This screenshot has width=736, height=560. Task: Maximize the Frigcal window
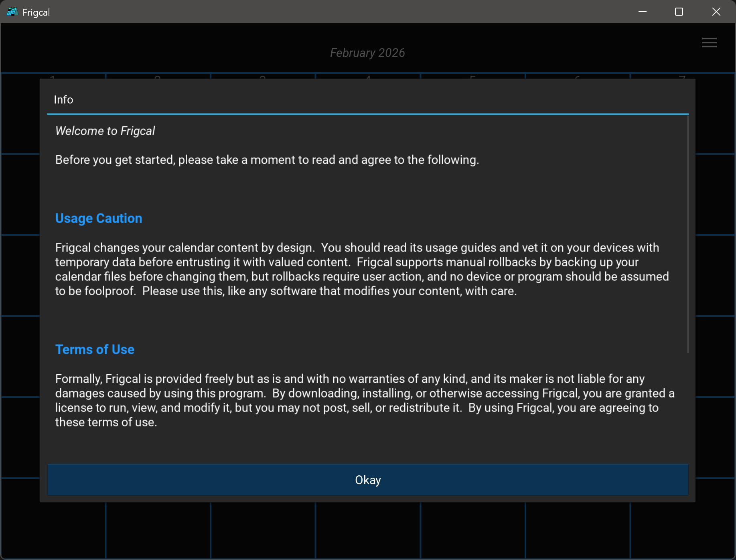point(679,12)
